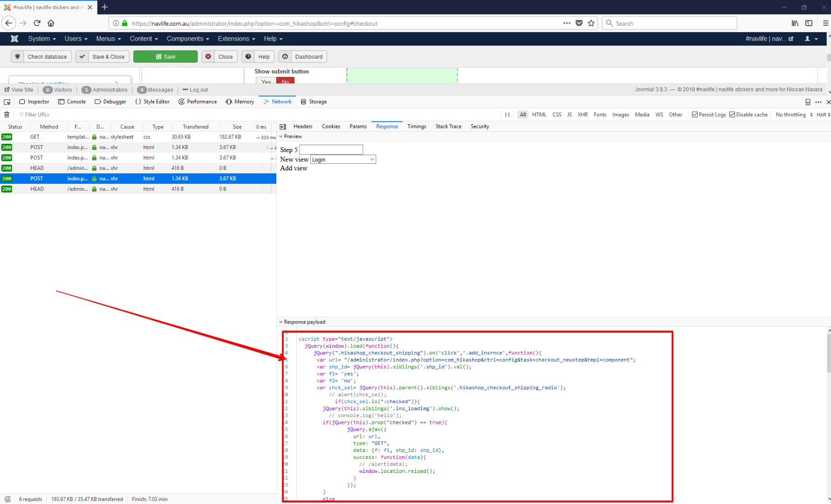Screen dimensions: 831x504
Task: Click the Step 5 input field
Action: [x=331, y=150]
